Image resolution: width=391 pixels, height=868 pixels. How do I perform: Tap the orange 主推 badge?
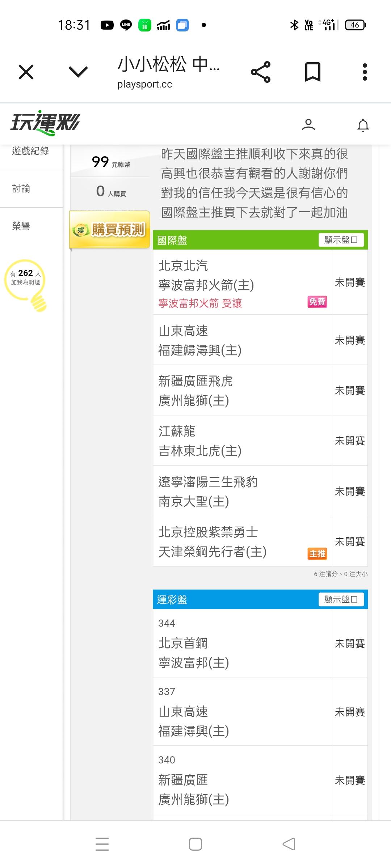tap(317, 554)
